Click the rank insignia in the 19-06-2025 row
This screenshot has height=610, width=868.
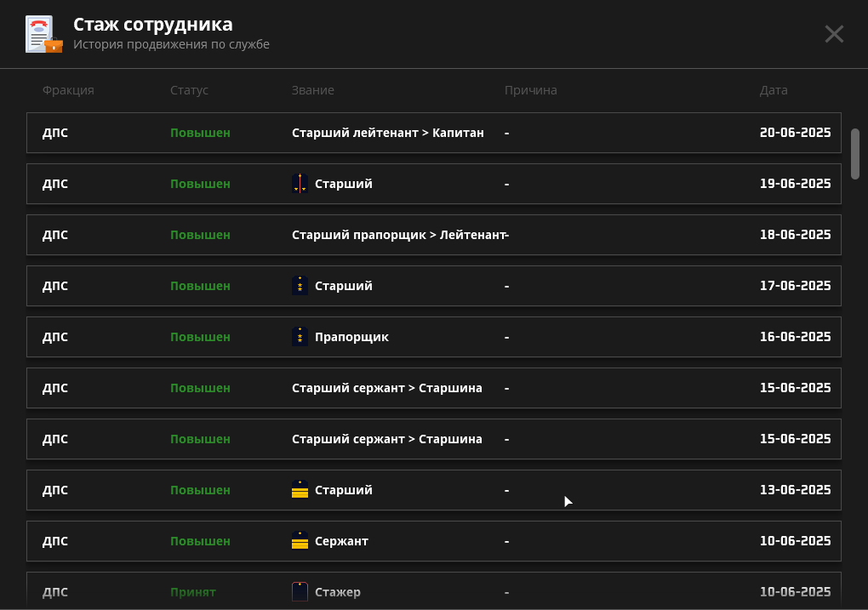[x=300, y=184]
